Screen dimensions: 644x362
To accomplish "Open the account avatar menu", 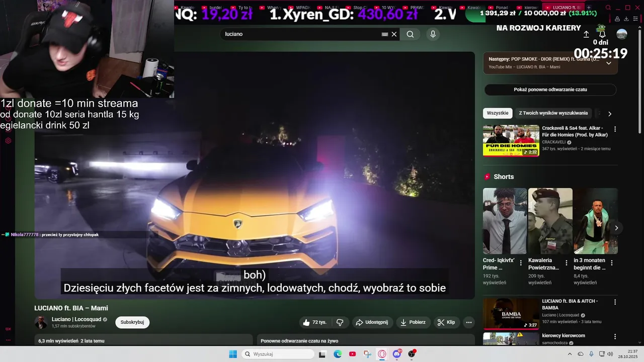I will coord(622,34).
